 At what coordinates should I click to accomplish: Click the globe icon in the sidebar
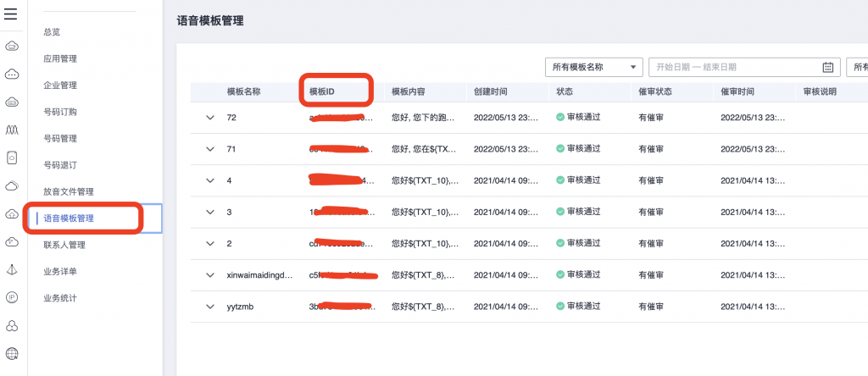pyautogui.click(x=12, y=353)
